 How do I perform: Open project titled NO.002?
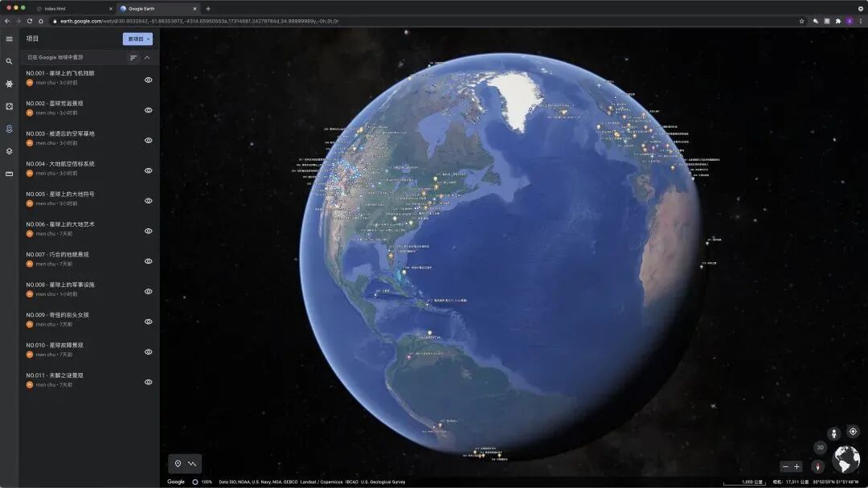tap(55, 104)
